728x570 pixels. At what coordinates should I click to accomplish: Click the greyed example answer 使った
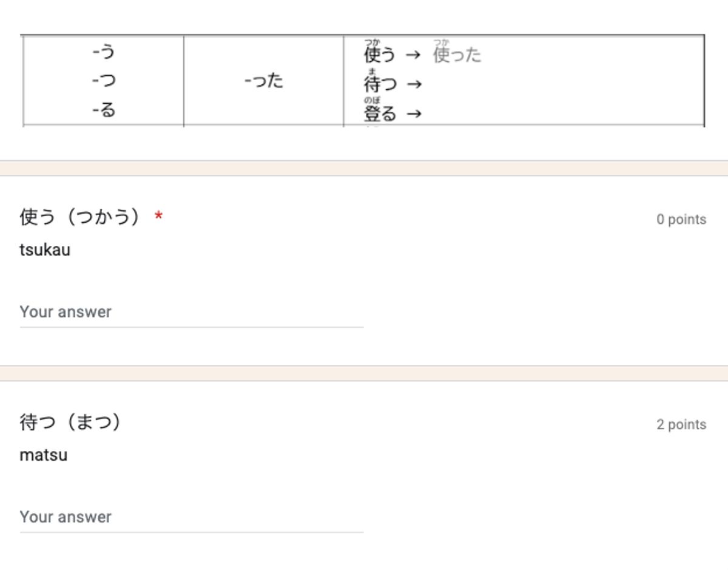click(x=456, y=55)
